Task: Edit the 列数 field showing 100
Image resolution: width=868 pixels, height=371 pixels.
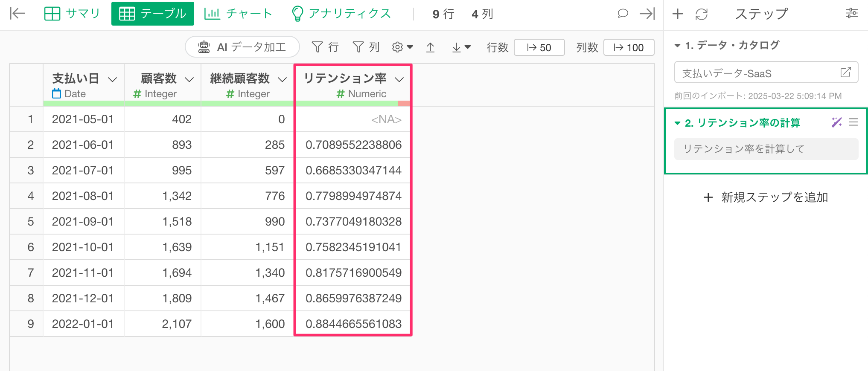Action: 629,47
